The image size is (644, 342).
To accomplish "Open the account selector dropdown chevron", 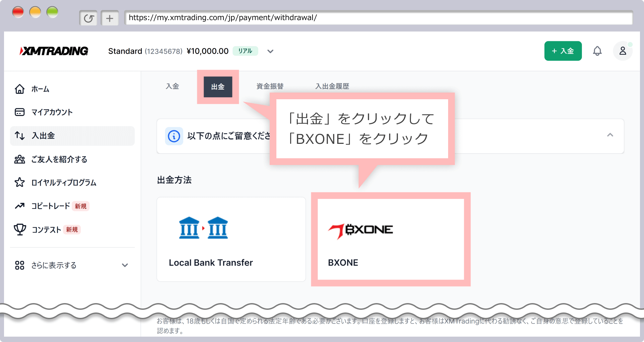I will pos(270,51).
